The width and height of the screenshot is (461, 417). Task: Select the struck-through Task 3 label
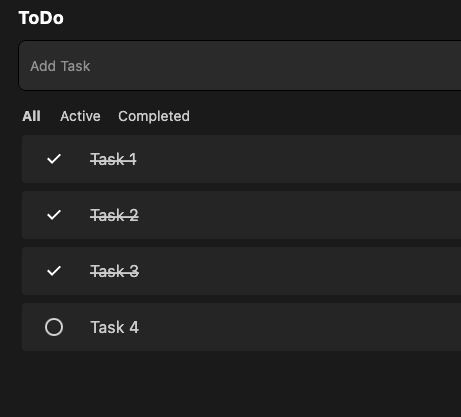pos(114,271)
